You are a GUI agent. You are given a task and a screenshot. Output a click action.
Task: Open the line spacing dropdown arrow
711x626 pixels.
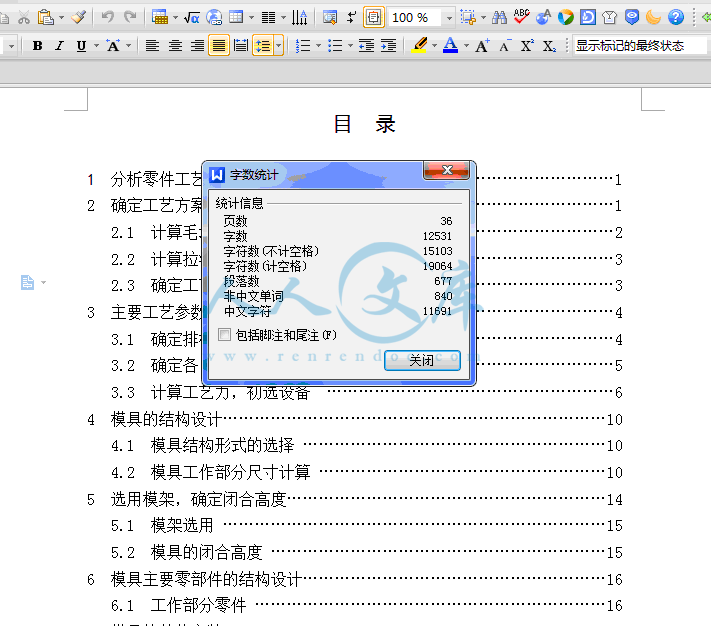(278, 46)
